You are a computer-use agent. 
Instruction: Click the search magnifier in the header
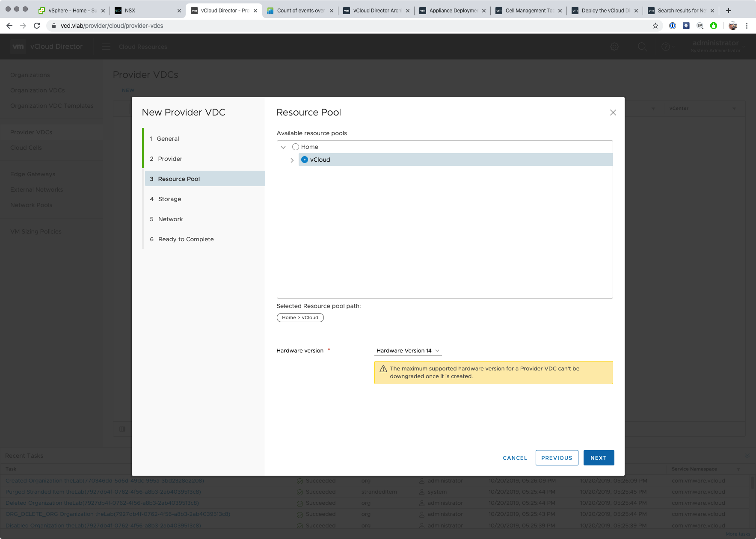click(x=642, y=47)
